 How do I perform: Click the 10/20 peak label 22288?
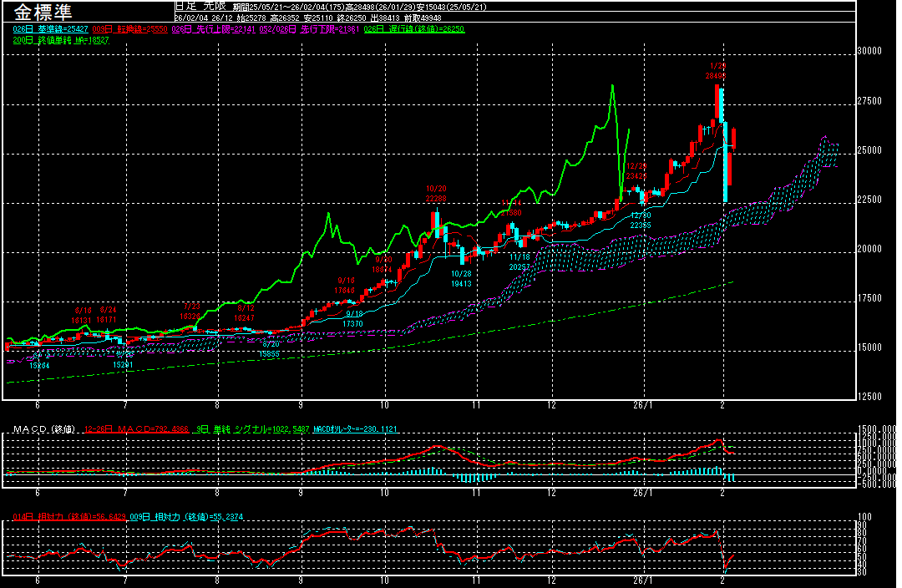pyautogui.click(x=436, y=199)
